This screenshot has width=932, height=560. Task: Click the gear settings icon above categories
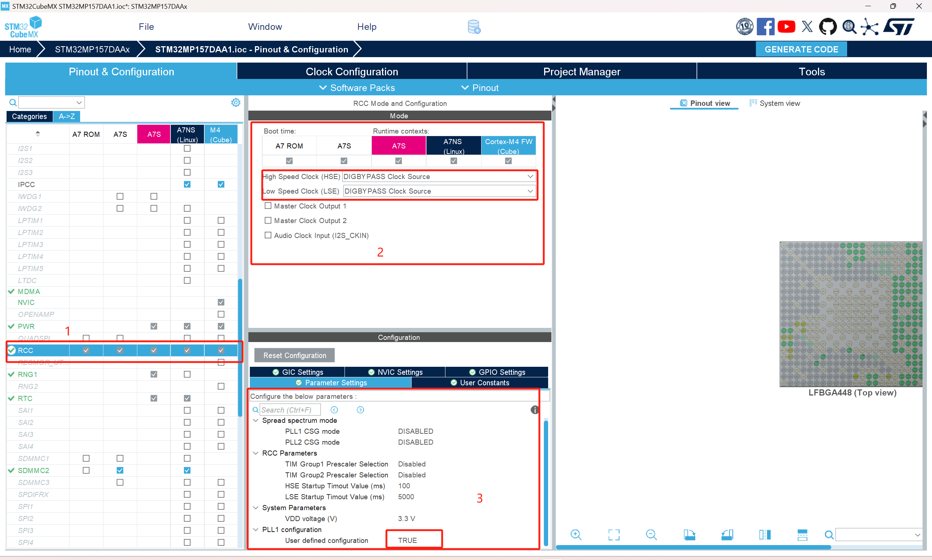point(236,102)
